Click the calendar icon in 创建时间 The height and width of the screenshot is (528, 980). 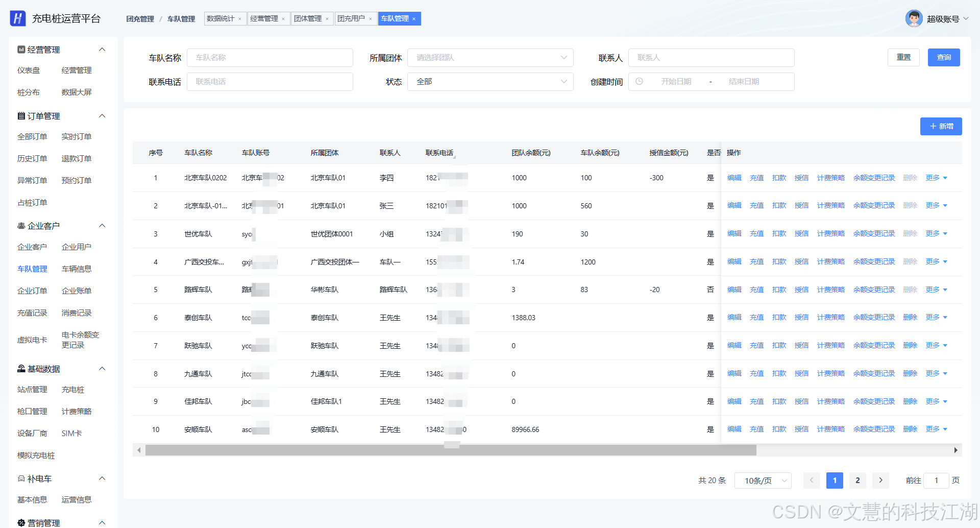[x=639, y=82]
